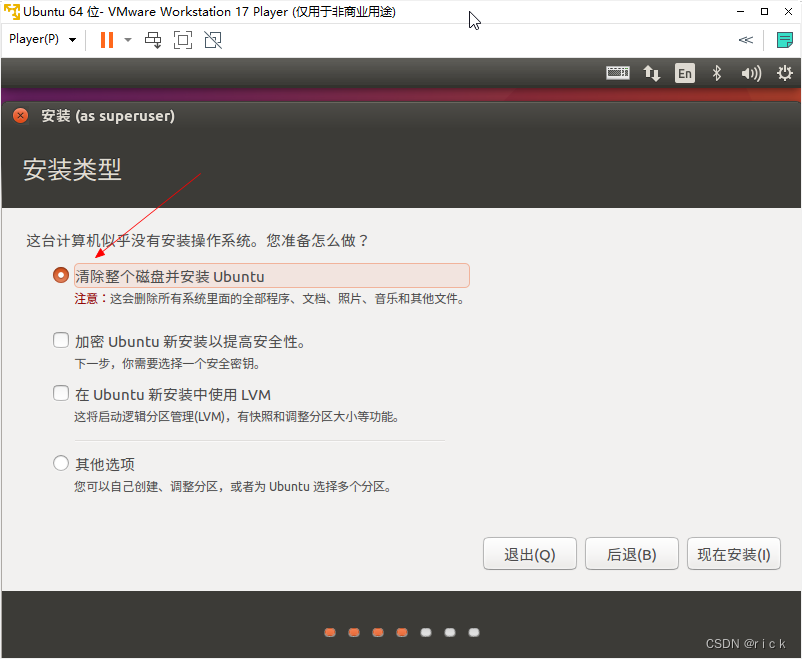This screenshot has height=659, width=802.
Task: Click the 现在安装(I) button
Action: [x=734, y=553]
